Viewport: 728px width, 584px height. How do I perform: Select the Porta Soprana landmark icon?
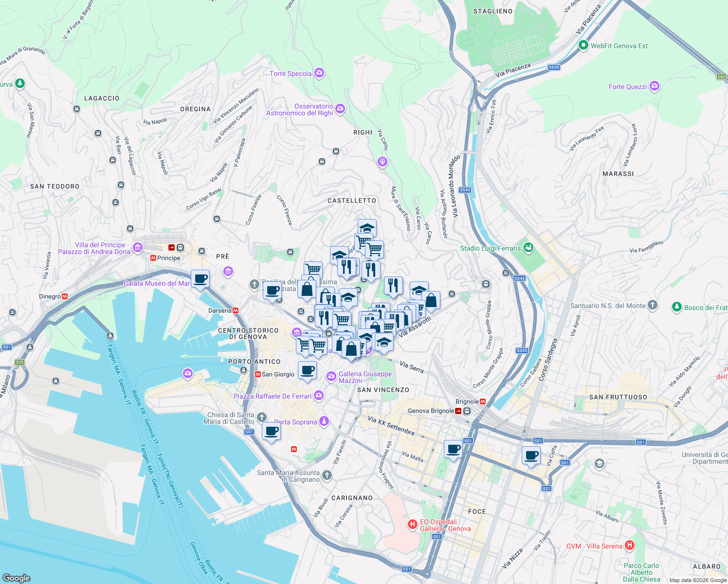tap(324, 421)
